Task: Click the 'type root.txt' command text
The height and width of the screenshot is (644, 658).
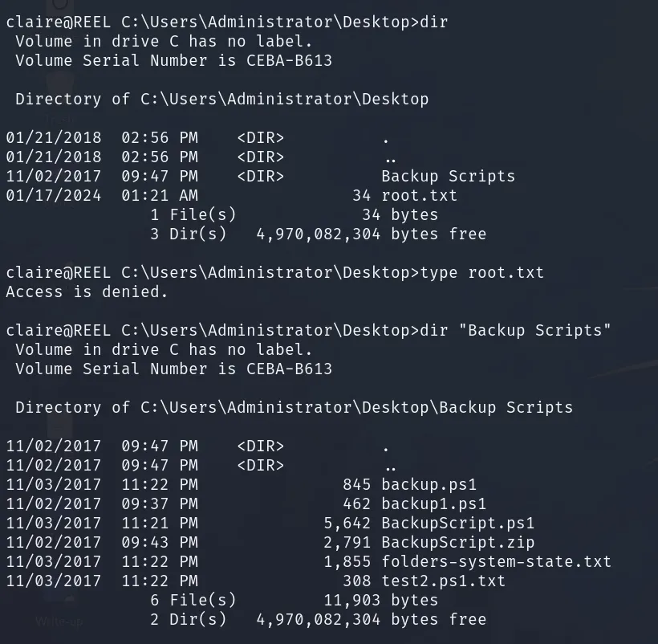Action: point(481,272)
